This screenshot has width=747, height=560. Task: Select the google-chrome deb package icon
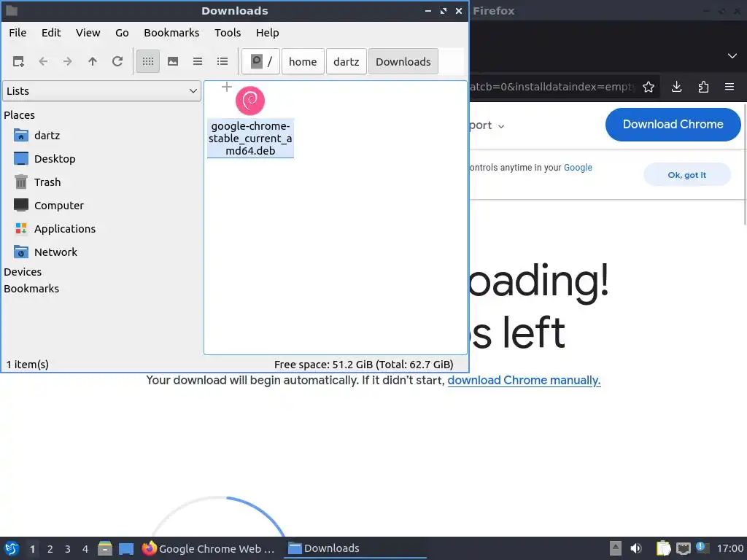pyautogui.click(x=250, y=101)
